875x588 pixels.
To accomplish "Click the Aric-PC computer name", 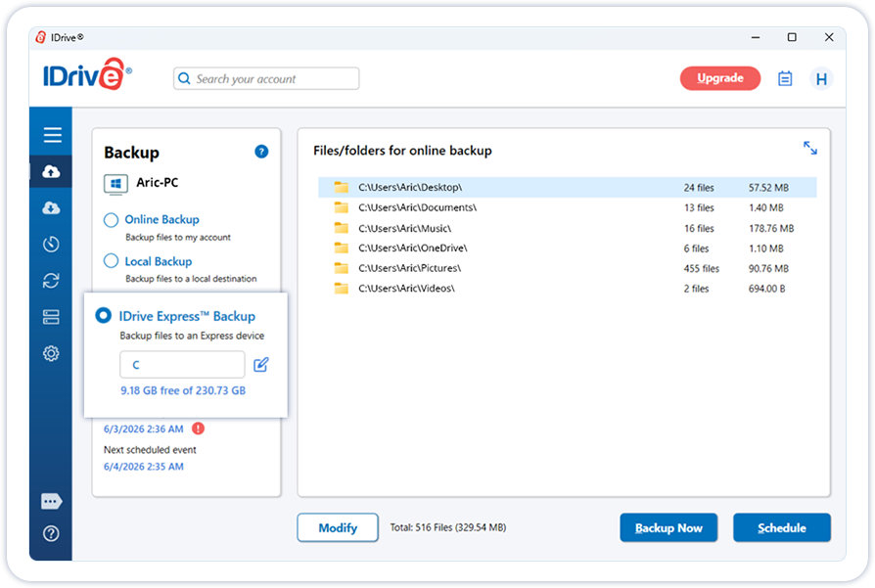I will [158, 182].
